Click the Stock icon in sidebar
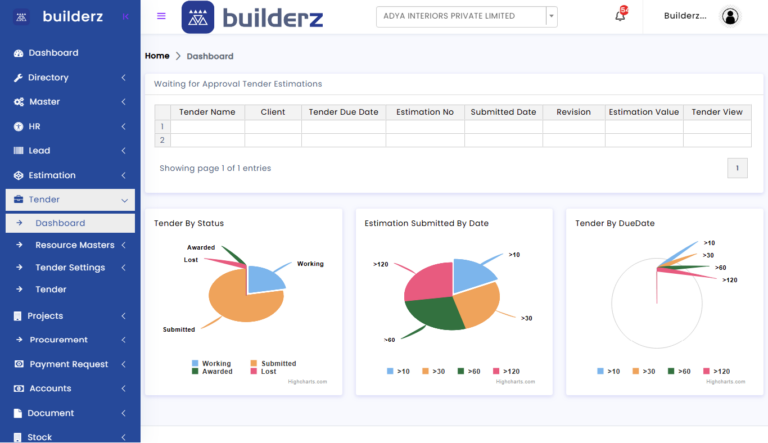 (18, 437)
